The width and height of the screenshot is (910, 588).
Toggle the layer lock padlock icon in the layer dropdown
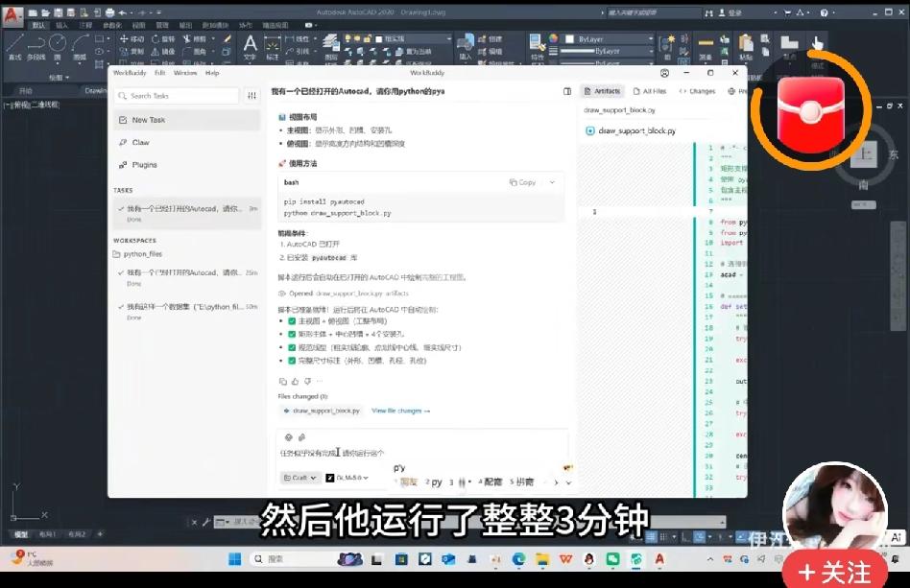pyautogui.click(x=368, y=39)
